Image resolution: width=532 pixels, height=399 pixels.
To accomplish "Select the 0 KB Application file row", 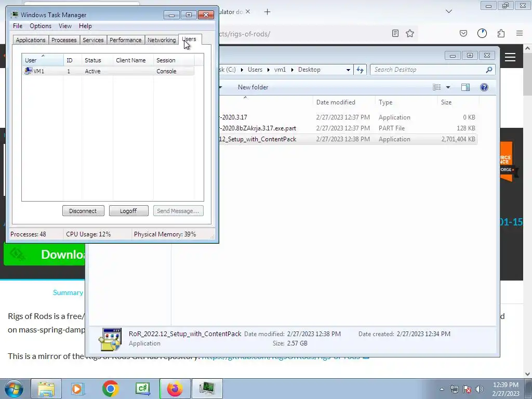I will 348,117.
